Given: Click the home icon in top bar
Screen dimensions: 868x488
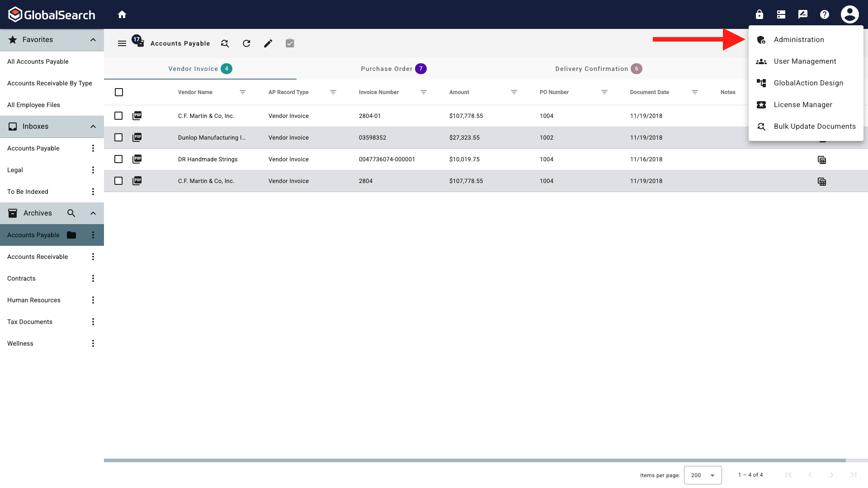Looking at the screenshot, I should pos(122,14).
